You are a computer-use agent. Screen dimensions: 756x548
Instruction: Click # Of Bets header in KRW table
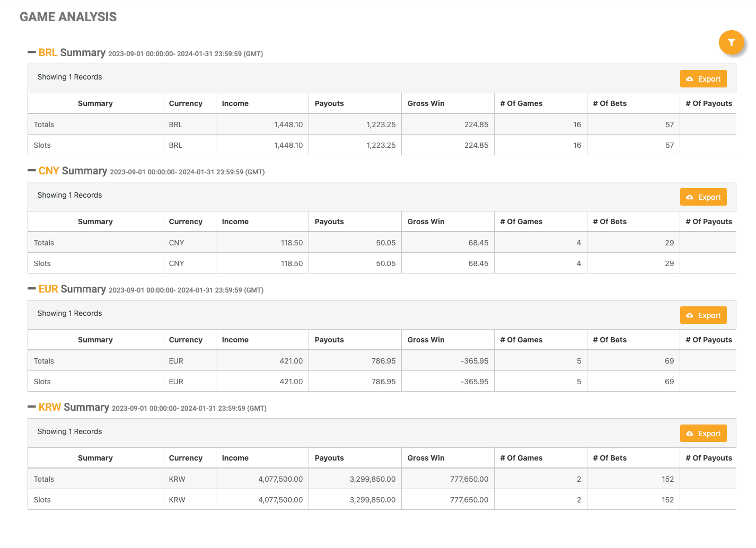pos(610,458)
